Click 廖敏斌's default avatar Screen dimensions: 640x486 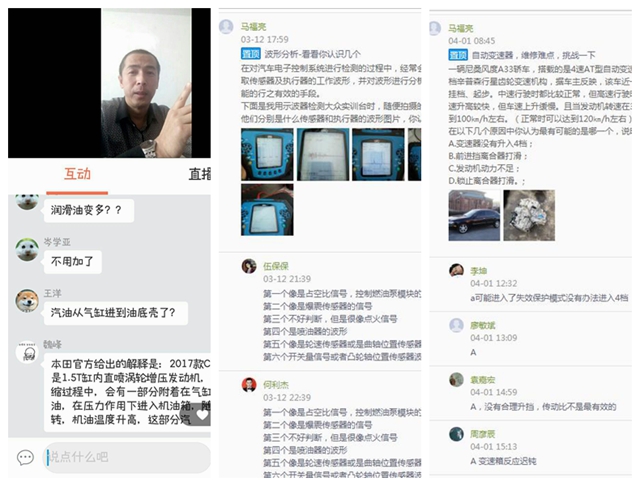click(x=456, y=325)
